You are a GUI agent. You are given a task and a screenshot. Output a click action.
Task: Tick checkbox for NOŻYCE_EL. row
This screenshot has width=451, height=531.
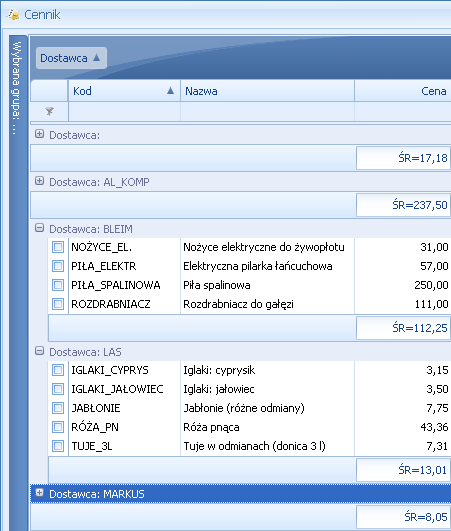[58, 247]
